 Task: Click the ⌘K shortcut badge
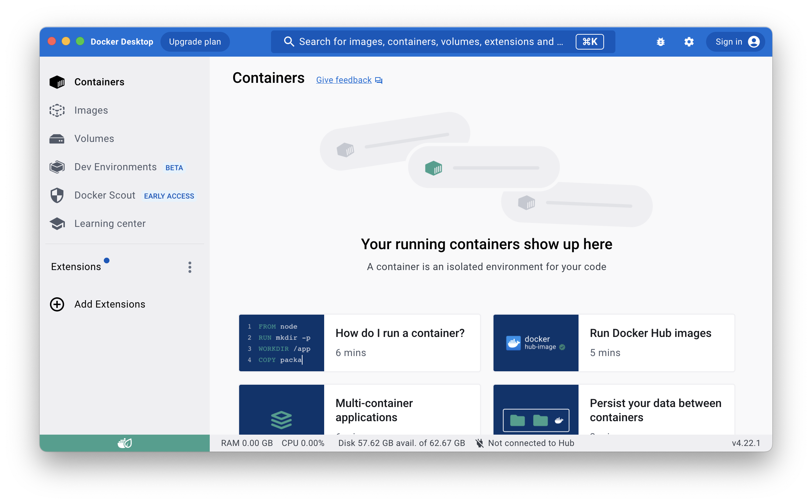590,42
